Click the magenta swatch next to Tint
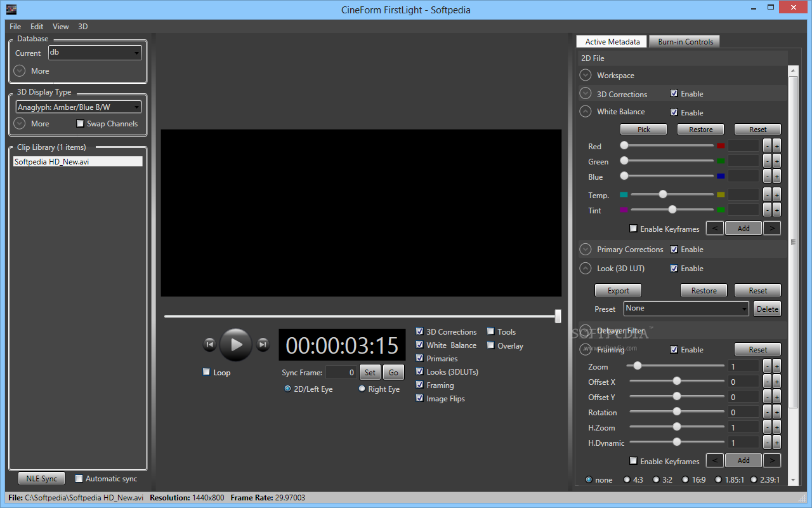Screen dimensions: 812x508 [624, 210]
